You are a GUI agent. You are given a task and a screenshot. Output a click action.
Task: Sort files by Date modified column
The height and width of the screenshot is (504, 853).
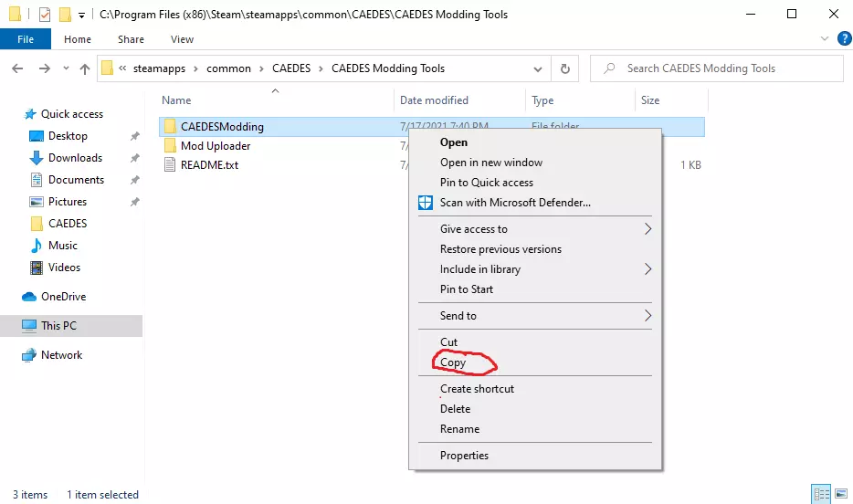click(434, 100)
